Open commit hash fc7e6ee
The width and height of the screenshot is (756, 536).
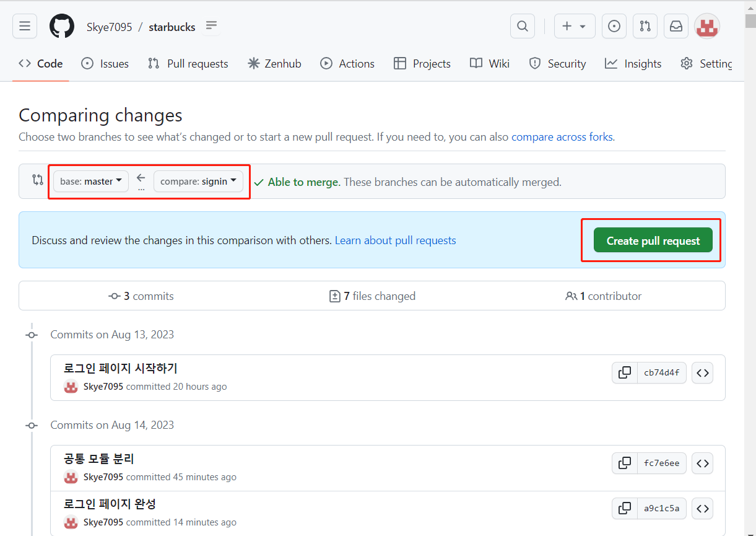[661, 463]
